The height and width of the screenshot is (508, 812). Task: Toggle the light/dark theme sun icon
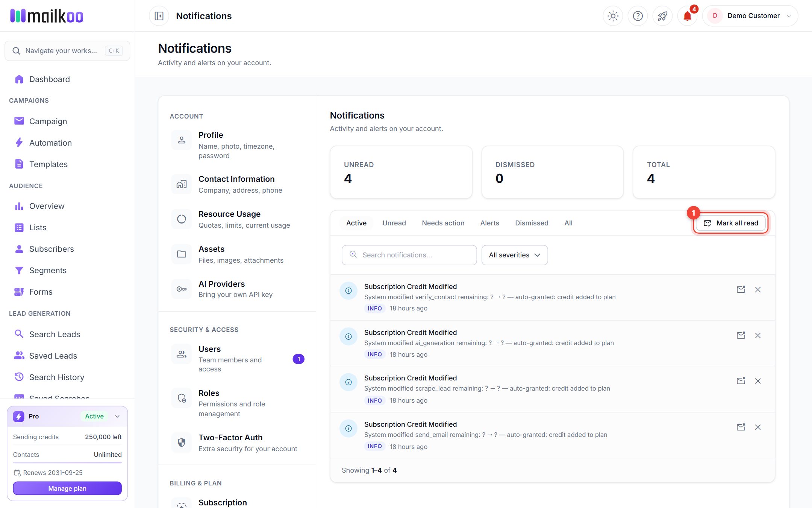coord(613,16)
